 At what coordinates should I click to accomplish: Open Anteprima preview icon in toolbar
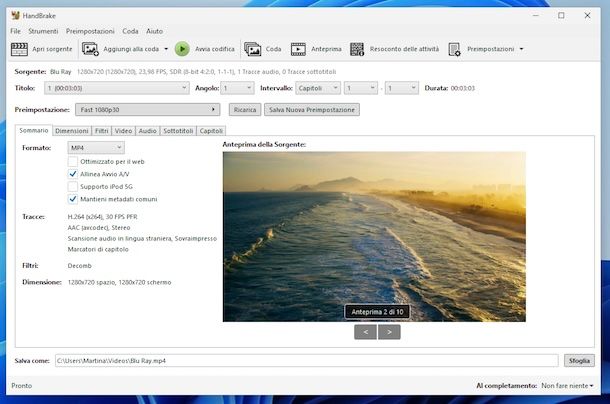tap(298, 48)
